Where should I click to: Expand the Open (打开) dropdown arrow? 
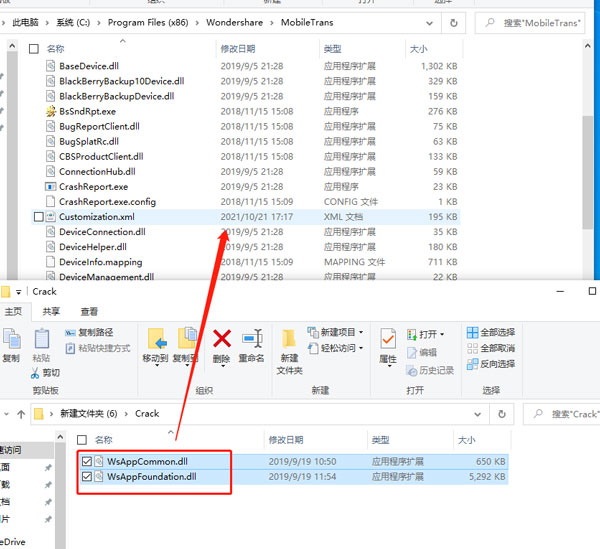[442, 334]
